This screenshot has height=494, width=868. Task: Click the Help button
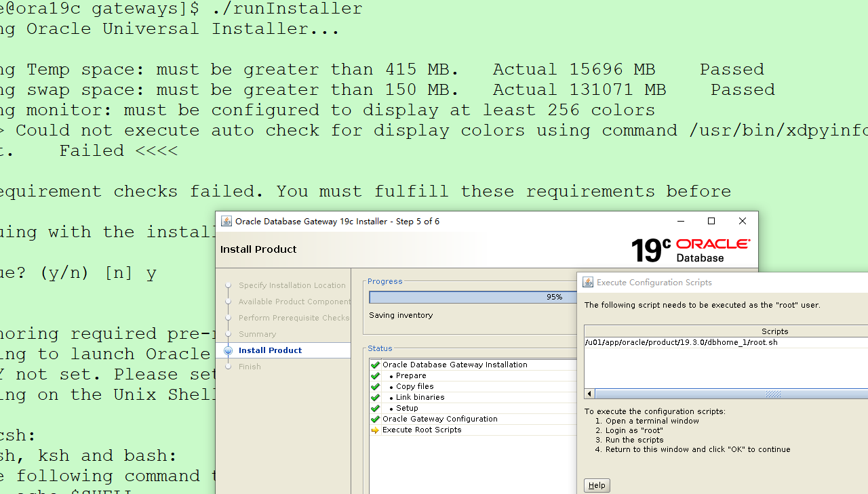[597, 485]
